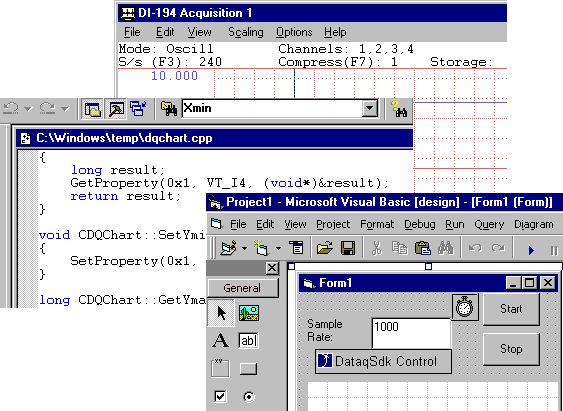Open Help menu in DI-194 Acquisition

335,32
